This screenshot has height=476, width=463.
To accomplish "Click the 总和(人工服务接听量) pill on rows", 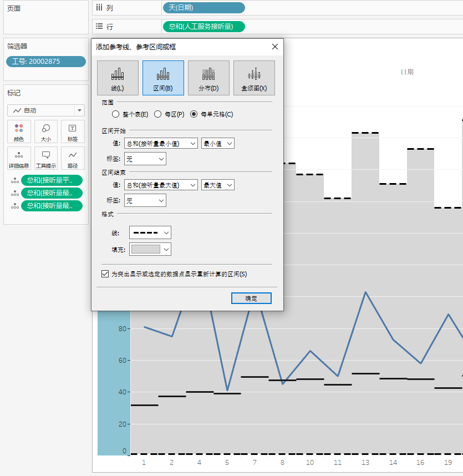I will point(204,27).
